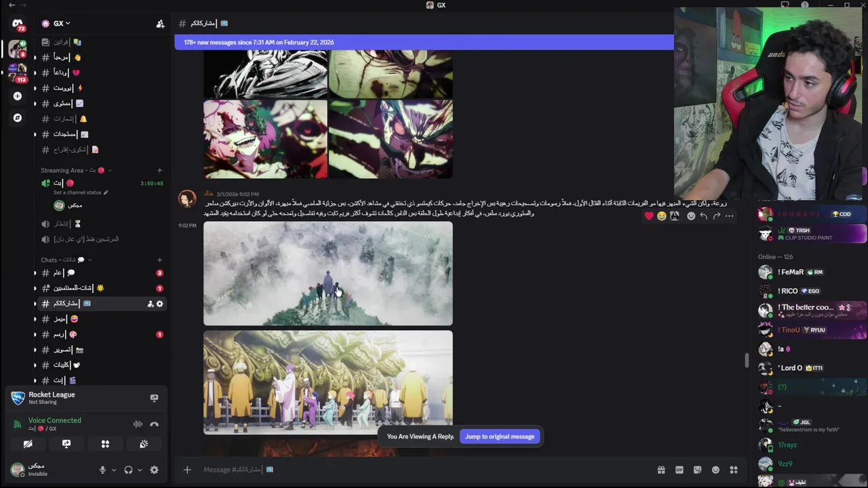Open GIF picker
This screenshot has width=868, height=488.
pos(679,470)
